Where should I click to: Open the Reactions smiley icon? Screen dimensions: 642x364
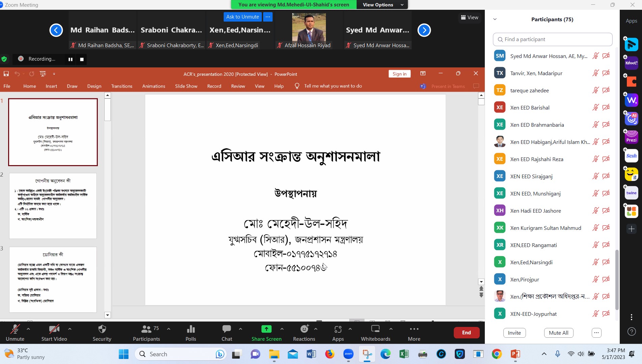click(x=304, y=329)
